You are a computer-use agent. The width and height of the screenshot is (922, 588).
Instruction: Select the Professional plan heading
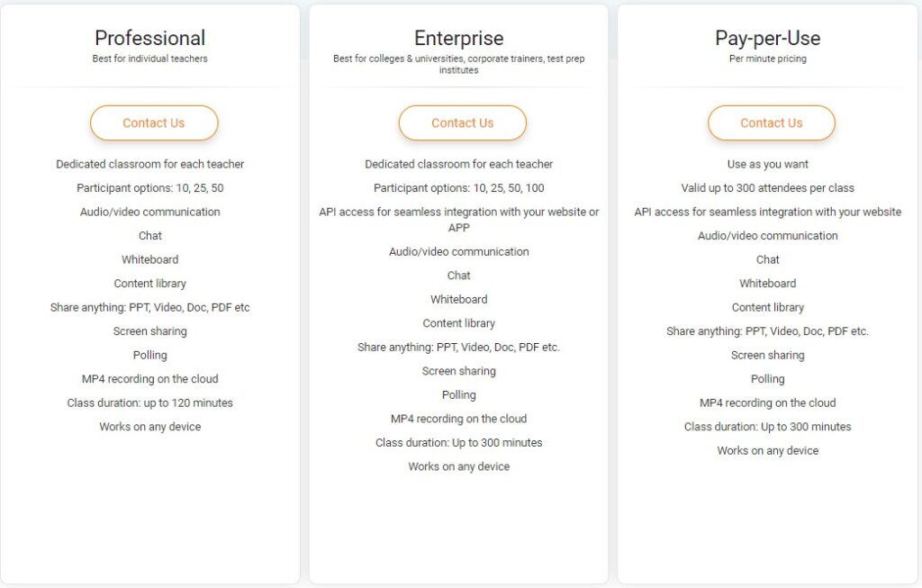(x=150, y=38)
